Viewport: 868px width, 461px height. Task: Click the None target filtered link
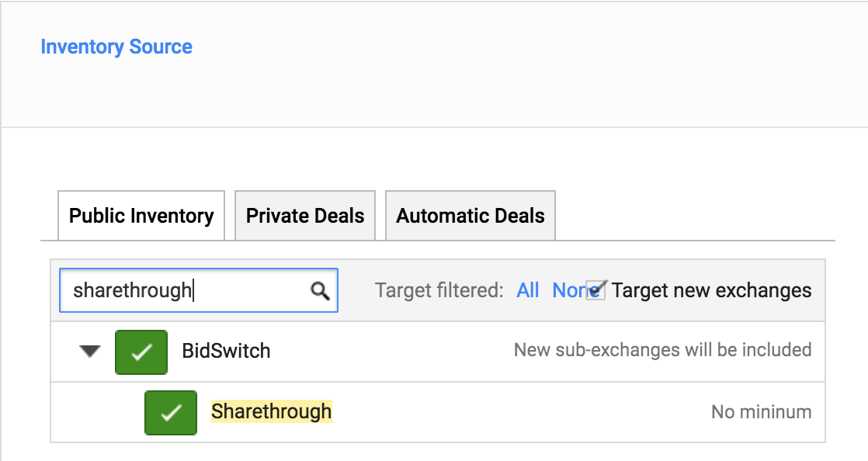pos(570,290)
